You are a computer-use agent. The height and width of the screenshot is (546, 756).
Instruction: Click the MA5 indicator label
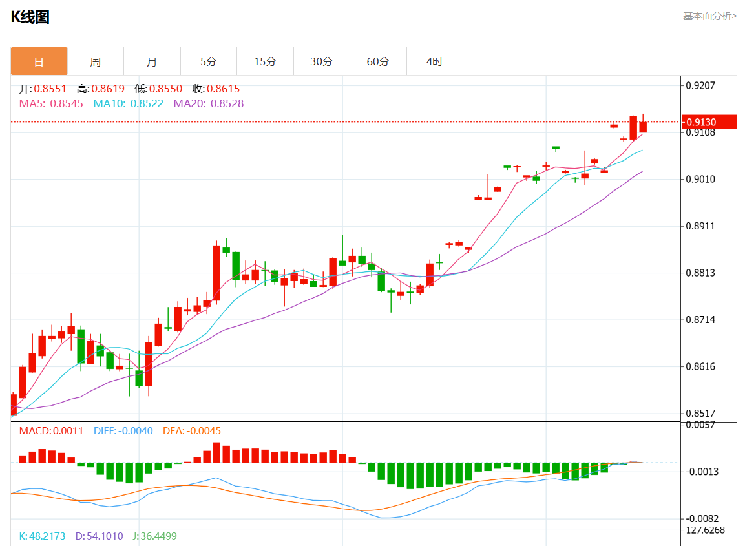point(51,103)
